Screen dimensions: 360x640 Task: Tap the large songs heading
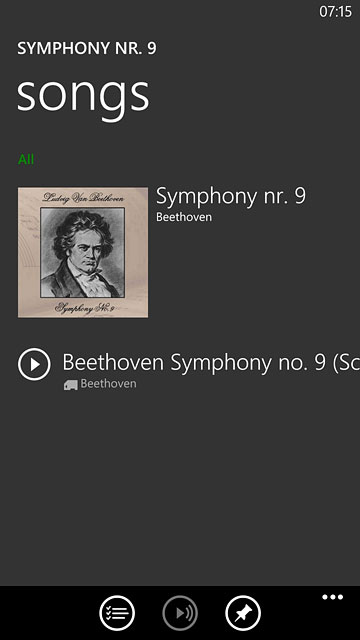[83, 96]
